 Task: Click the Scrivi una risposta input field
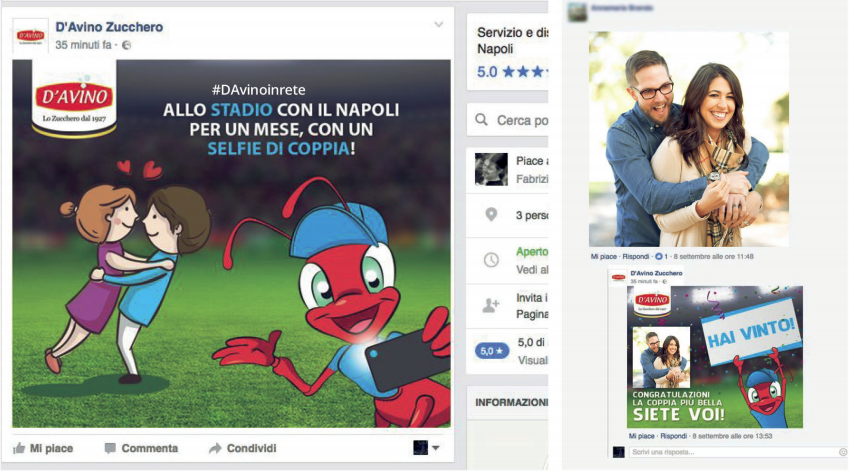(733, 452)
